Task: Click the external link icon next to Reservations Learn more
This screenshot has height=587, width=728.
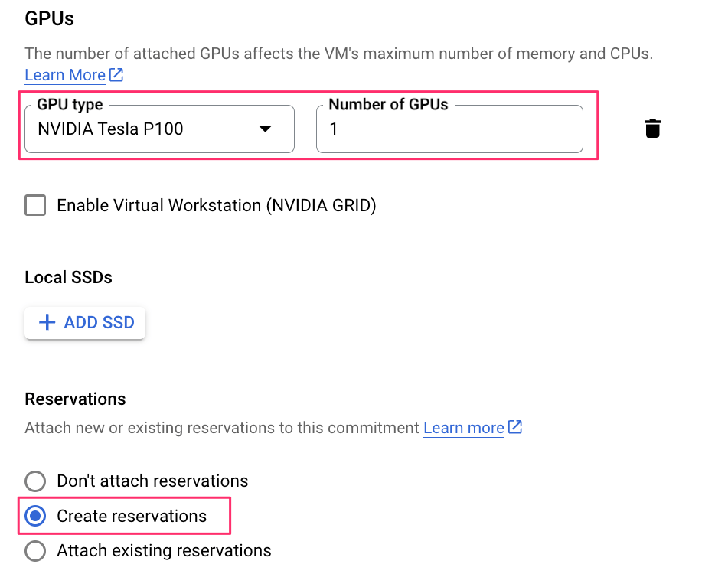Action: (516, 427)
